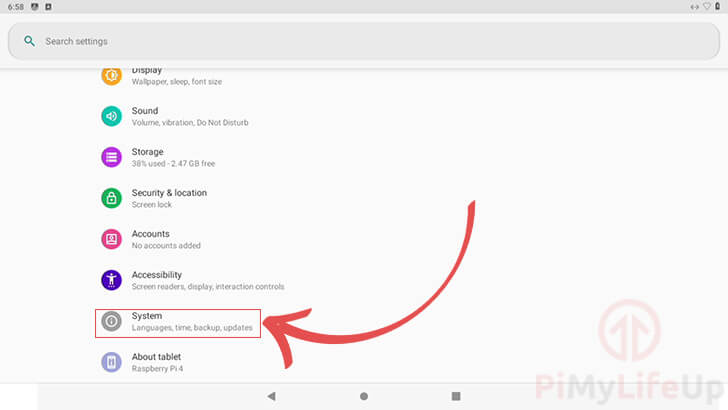The image size is (728, 410).
Task: Click the pink Accounts icon
Action: click(x=111, y=239)
